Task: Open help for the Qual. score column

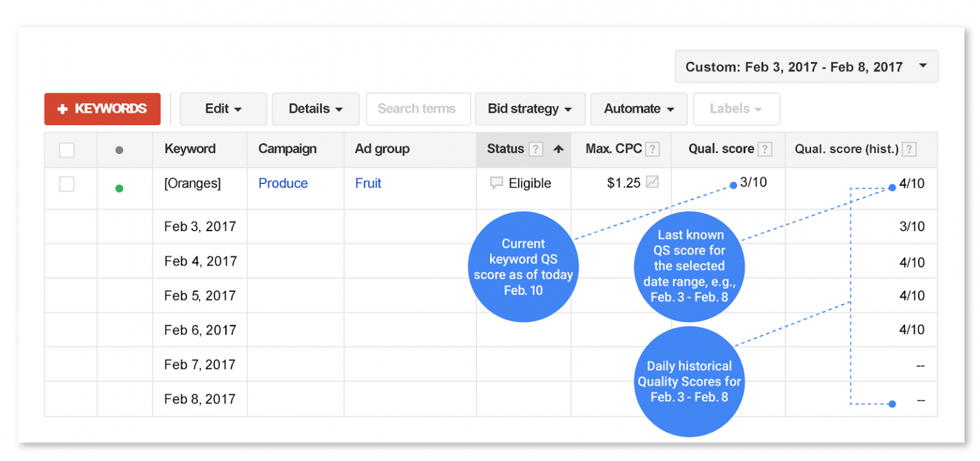Action: click(766, 149)
